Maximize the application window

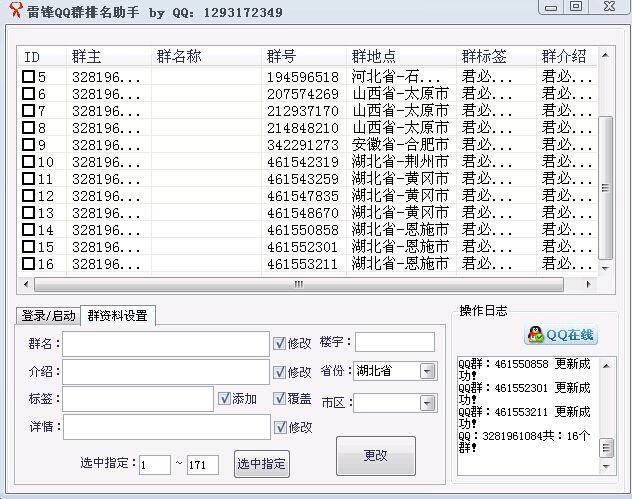click(x=576, y=6)
